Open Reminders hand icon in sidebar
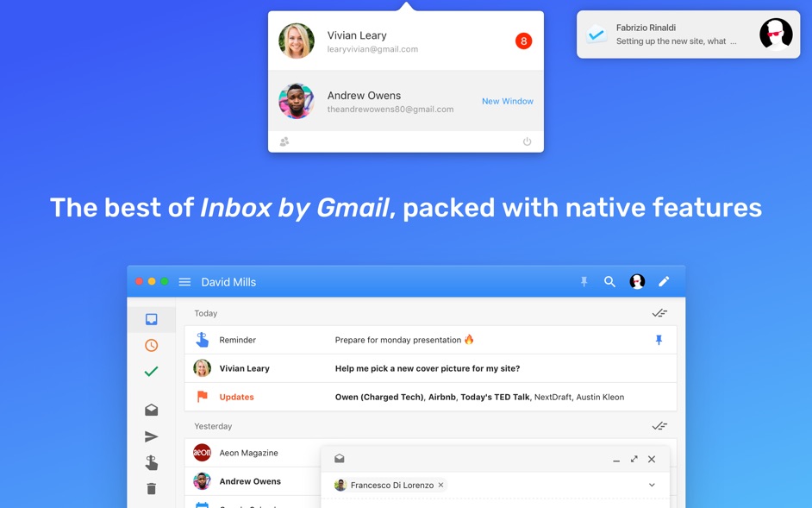812x508 pixels. (151, 462)
